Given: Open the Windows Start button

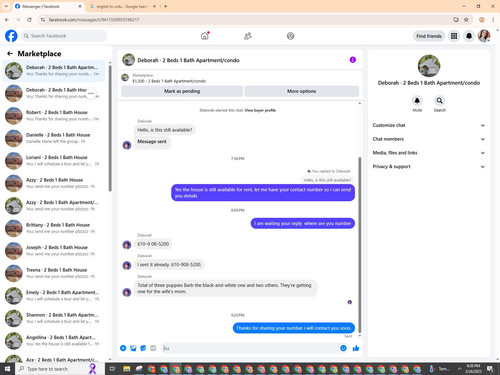Looking at the screenshot, I should [7, 369].
